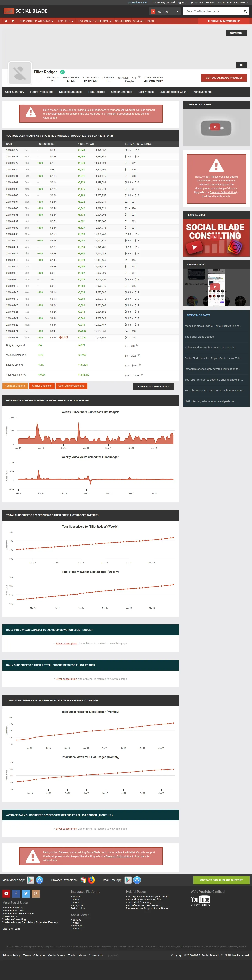Open Social Blade's Twitter icon in the footer
Image resolution: width=252 pixels, height=980 pixels.
pos(26,894)
